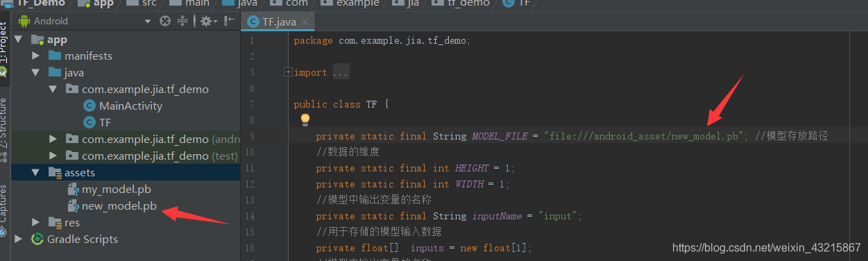Click the //数据的维度 comment line

[x=348, y=152]
